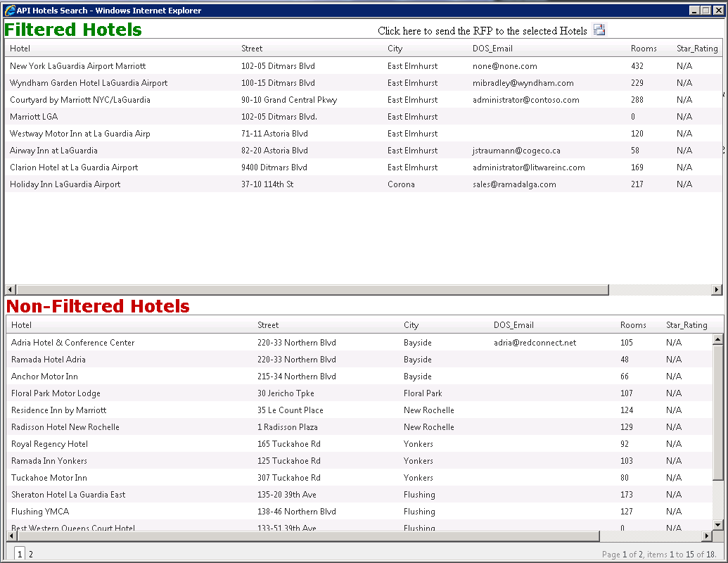Click rooms value 173

(626, 494)
